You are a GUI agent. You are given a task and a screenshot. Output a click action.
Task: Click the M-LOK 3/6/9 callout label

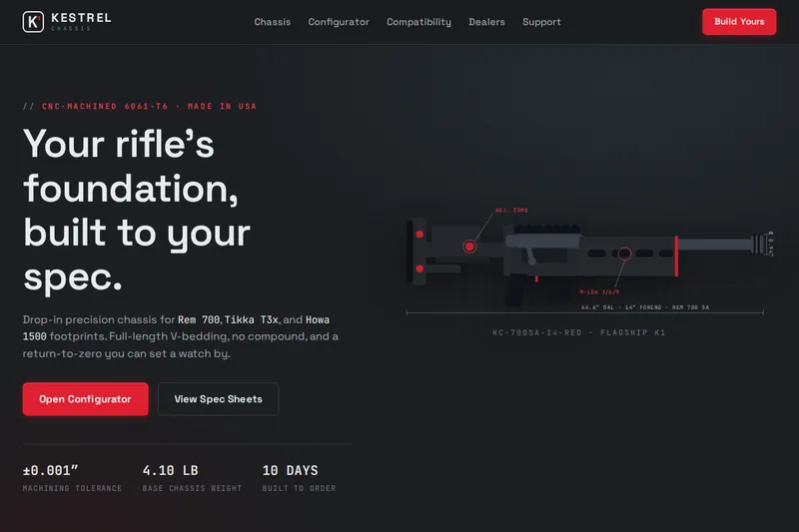click(x=600, y=292)
